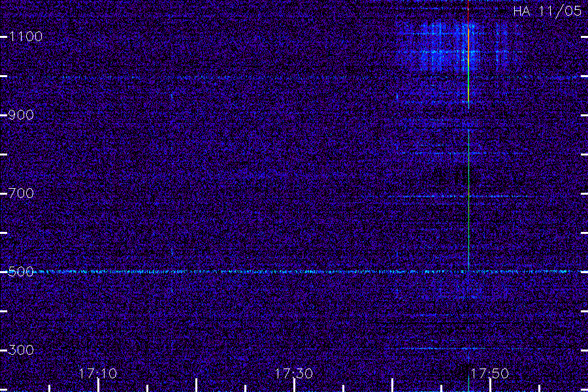Click the 17:10 time axis label
588x392 pixels.
pos(98,374)
